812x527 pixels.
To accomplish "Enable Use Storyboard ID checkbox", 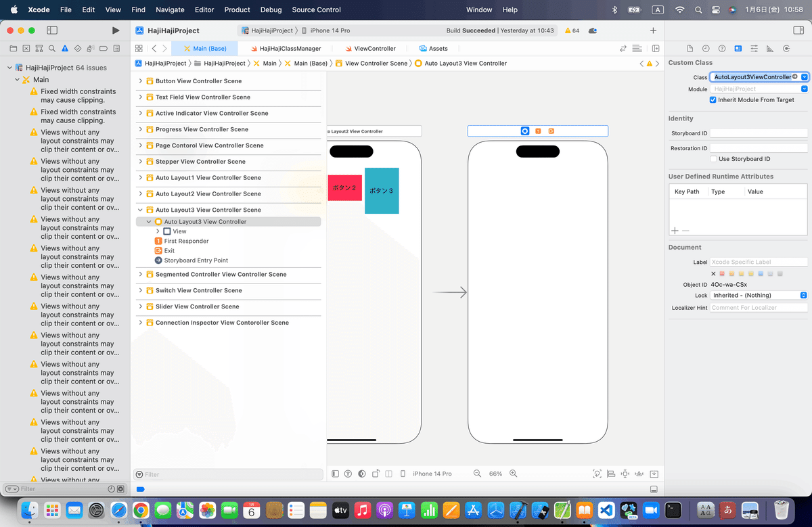I will [714, 159].
